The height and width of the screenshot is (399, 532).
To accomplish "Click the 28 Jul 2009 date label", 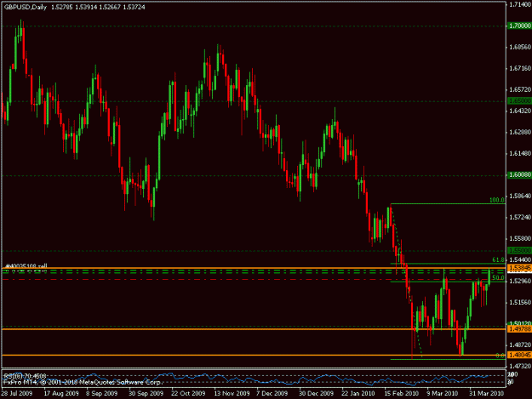I will 17,394.
